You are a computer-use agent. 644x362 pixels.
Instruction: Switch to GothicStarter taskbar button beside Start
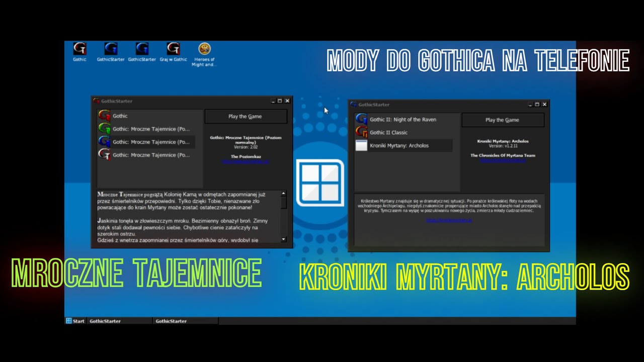point(120,321)
